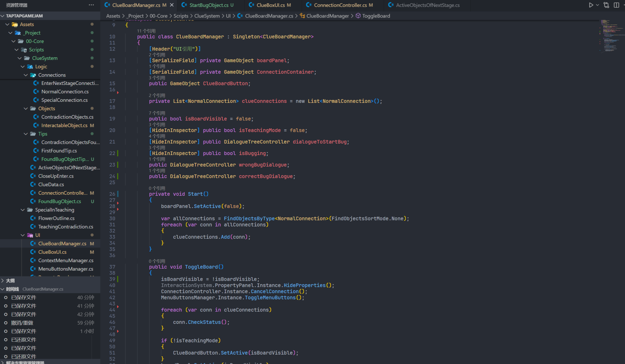Open the explorer's more actions ellipsis menu
Screen dimensions: 625x364
91,5
